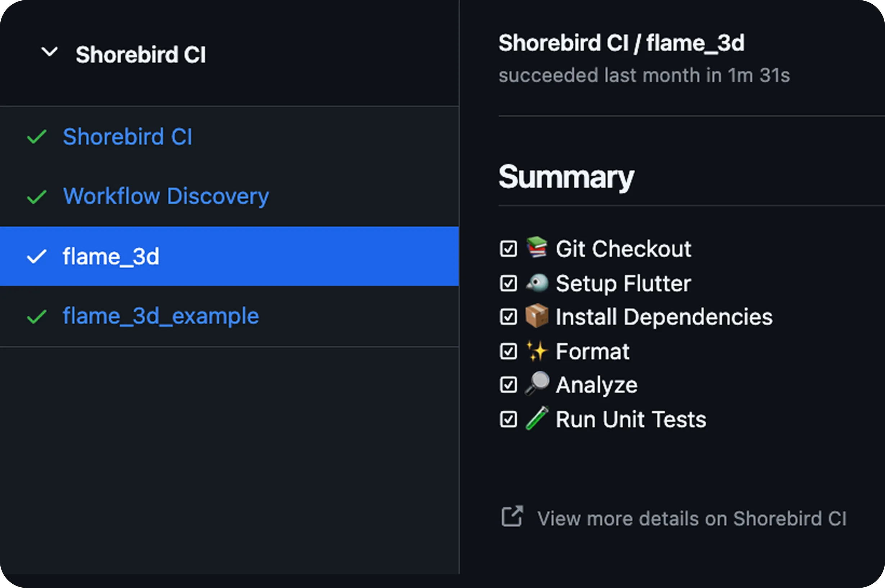The width and height of the screenshot is (885, 588).
Task: Click the green checkmark beside flame_3d_example
Action: [37, 316]
